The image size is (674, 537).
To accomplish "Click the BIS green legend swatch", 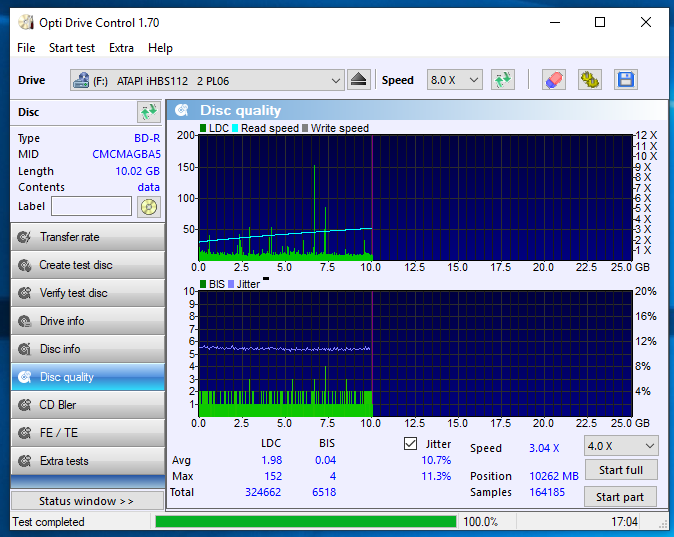I will click(x=203, y=284).
